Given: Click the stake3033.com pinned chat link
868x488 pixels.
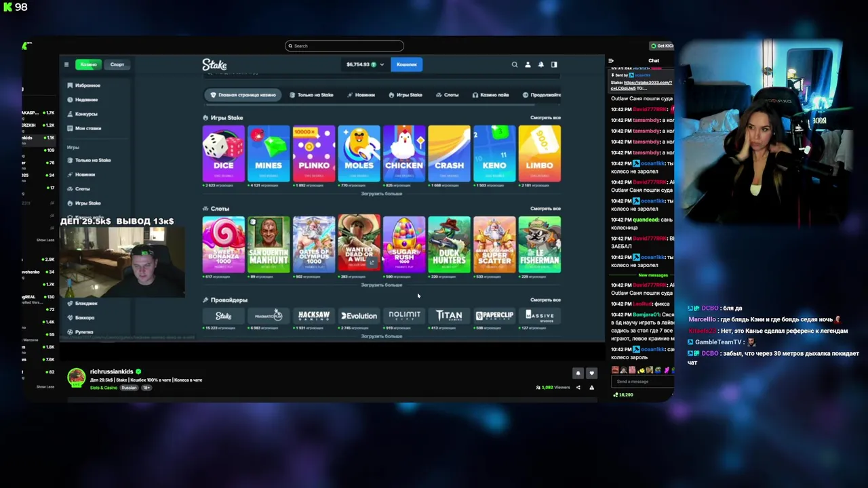Looking at the screenshot, I should click(642, 85).
